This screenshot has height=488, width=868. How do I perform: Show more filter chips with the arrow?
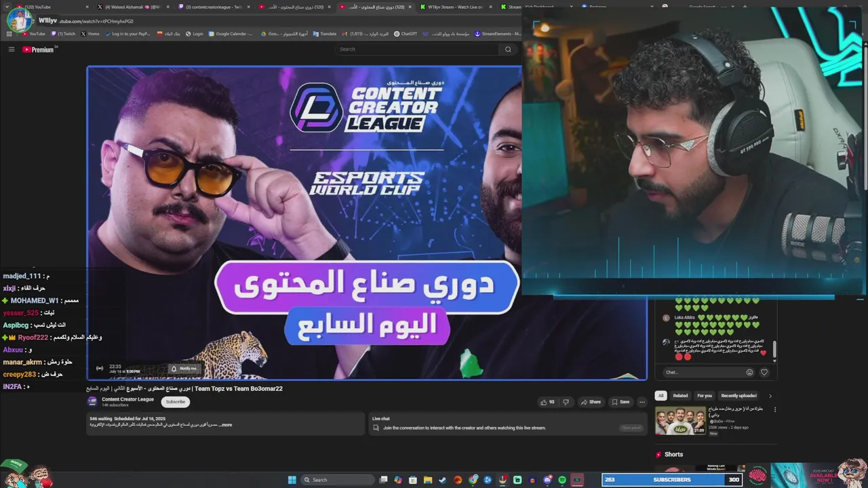pyautogui.click(x=770, y=396)
